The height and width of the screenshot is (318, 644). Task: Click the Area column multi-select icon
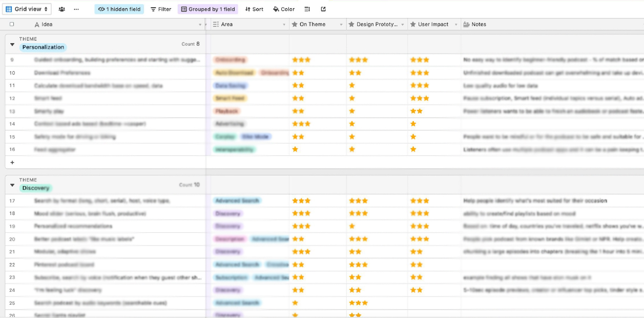[216, 25]
